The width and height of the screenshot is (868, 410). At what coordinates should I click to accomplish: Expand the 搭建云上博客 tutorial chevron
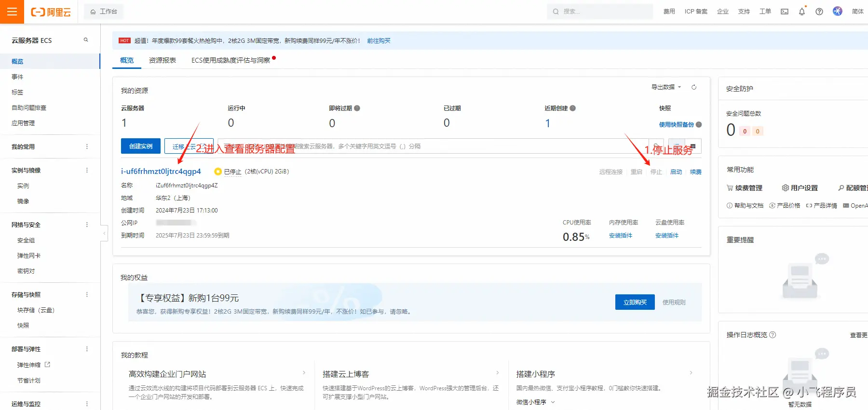tap(498, 373)
